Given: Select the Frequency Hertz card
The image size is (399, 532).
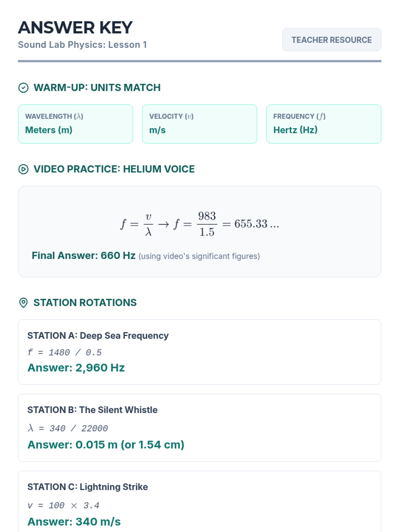Looking at the screenshot, I should [324, 124].
